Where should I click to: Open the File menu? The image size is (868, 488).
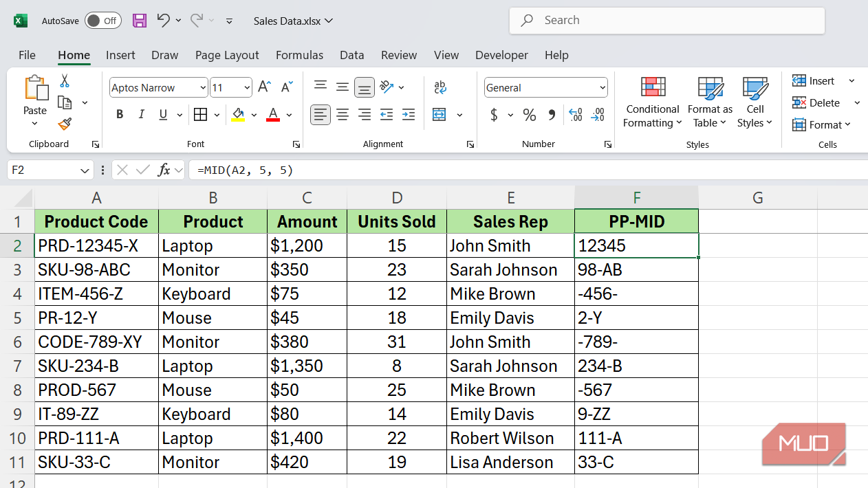[x=27, y=55]
